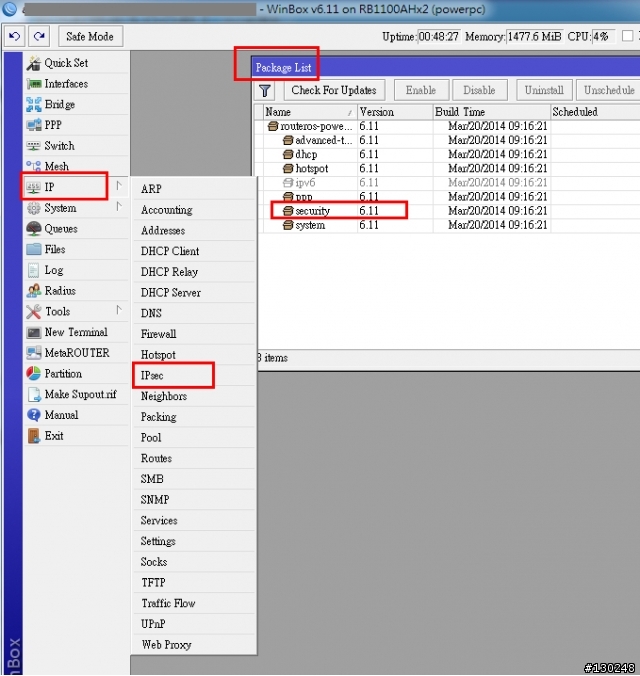
Task: Open the Manual help icon
Action: pos(34,415)
